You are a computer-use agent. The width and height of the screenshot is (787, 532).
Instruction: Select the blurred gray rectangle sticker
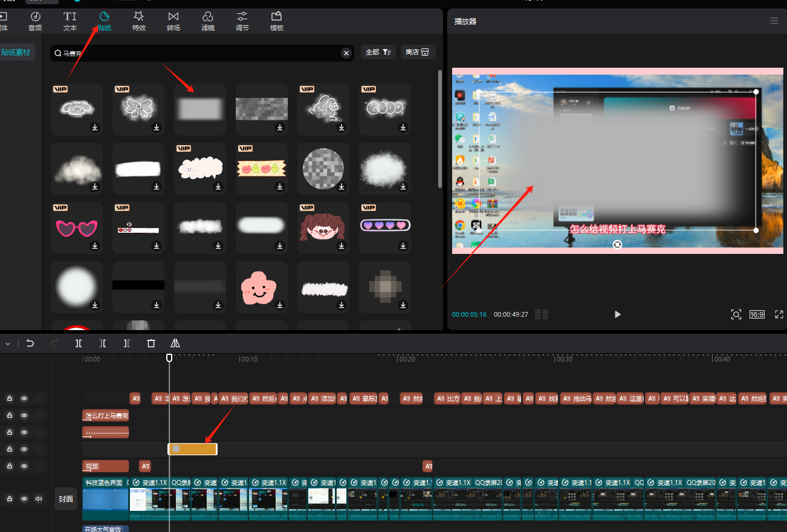pyautogui.click(x=200, y=109)
